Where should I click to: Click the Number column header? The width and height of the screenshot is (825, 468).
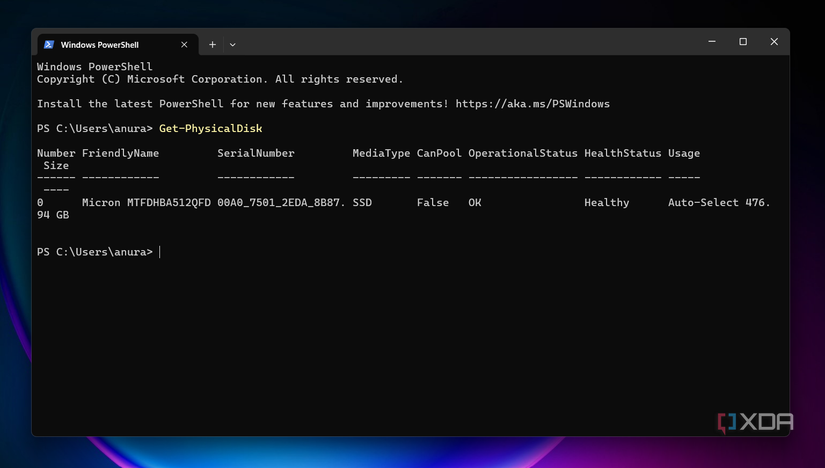(x=56, y=153)
